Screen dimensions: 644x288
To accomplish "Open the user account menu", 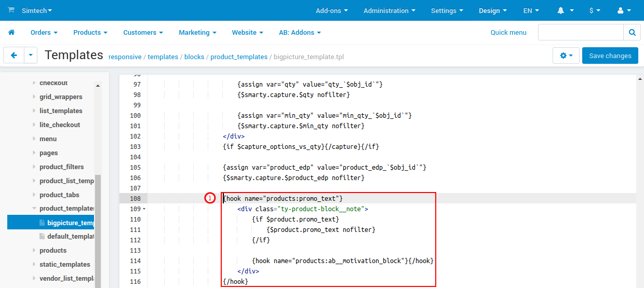I will coord(624,10).
